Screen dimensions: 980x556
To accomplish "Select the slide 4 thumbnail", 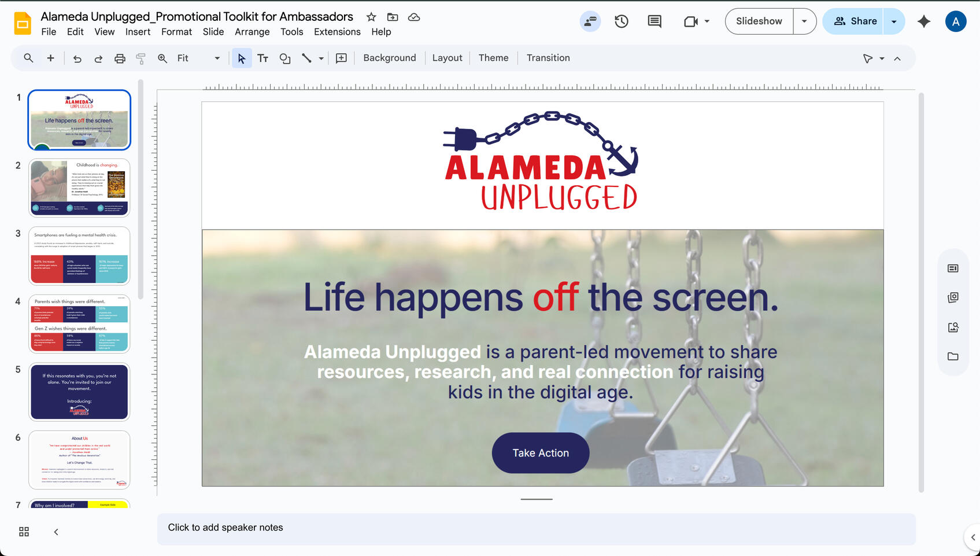I will point(79,325).
